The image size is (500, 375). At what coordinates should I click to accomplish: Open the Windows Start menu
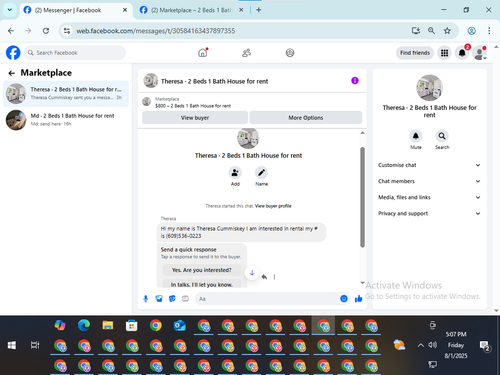pos(12,345)
